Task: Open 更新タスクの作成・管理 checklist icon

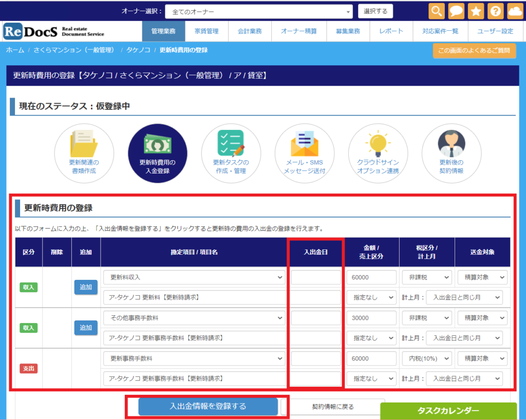Action: pyautogui.click(x=231, y=153)
